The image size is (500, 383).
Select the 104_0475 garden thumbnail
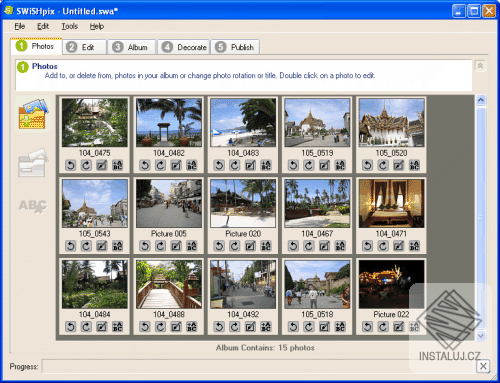click(95, 122)
